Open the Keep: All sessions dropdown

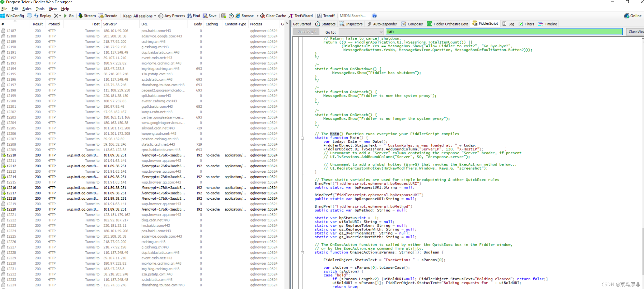tap(139, 16)
